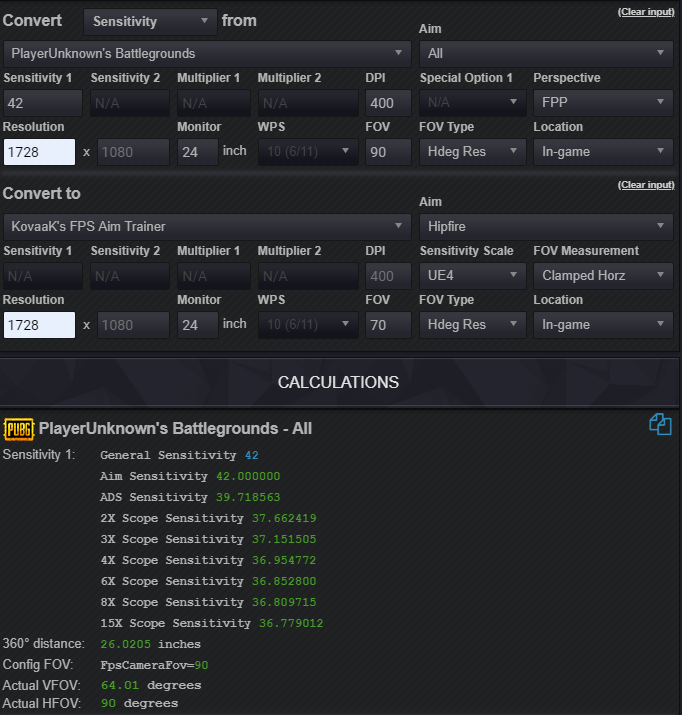Click Clear input link in Convert from section
682x715 pixels.
(x=646, y=12)
